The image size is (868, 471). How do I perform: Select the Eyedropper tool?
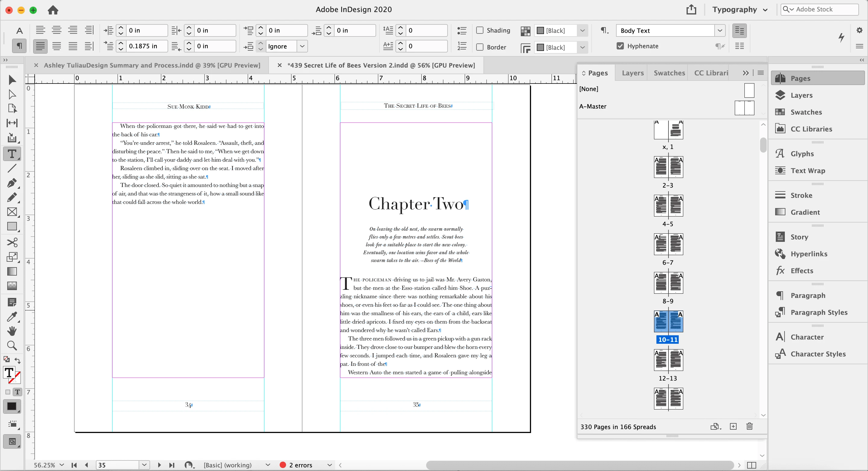click(12, 317)
